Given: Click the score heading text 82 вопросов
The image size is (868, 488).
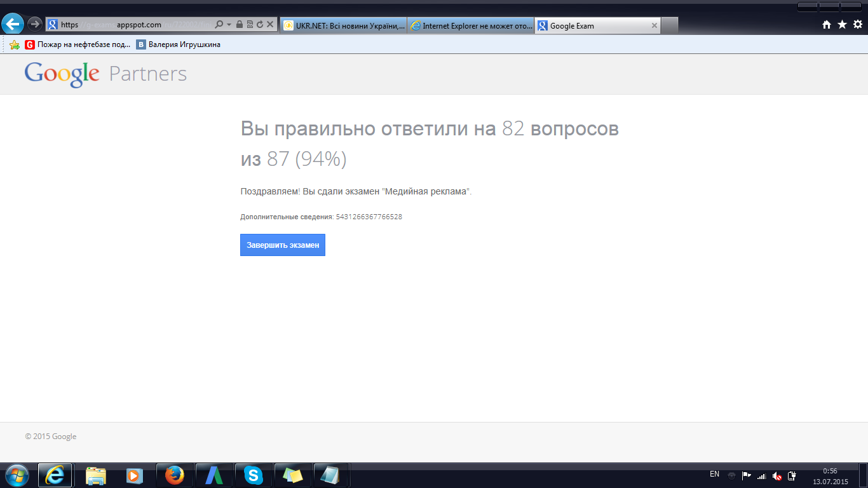Looking at the screenshot, I should click(x=560, y=128).
